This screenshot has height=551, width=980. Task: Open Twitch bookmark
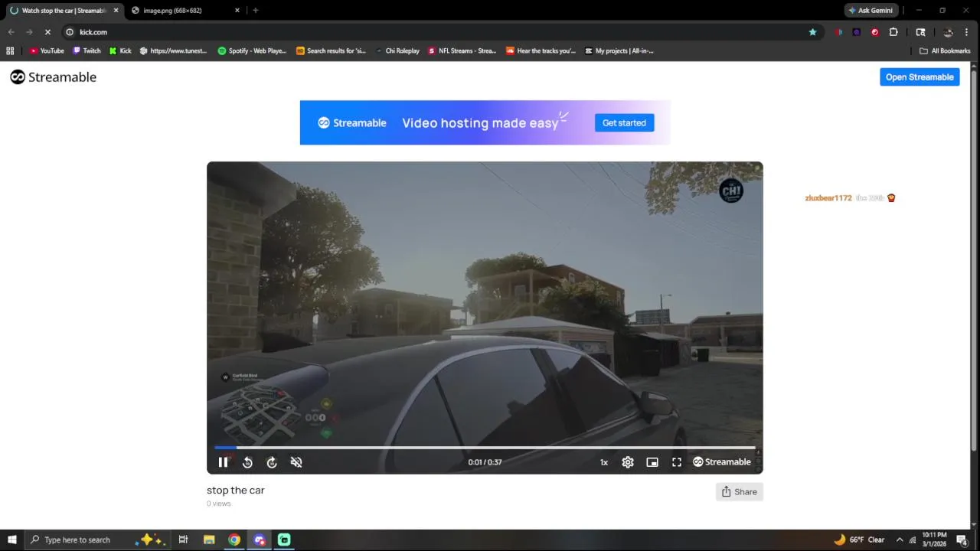(x=87, y=51)
